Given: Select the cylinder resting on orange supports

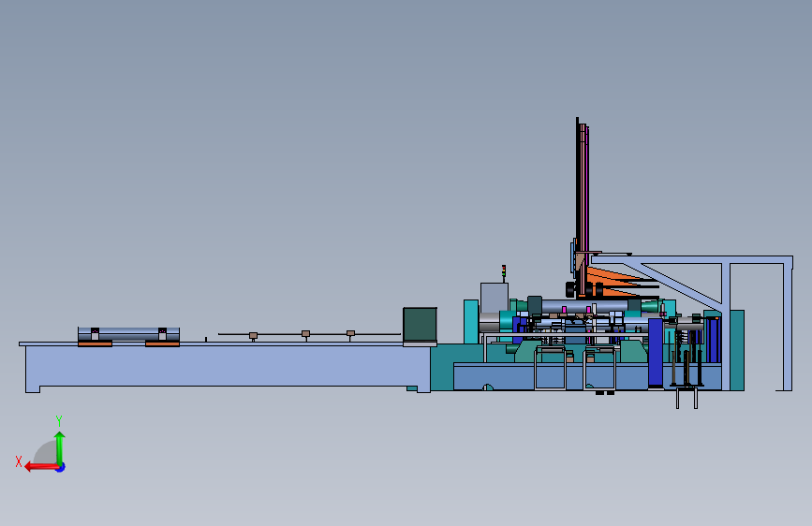Looking at the screenshot, I should tap(128, 333).
